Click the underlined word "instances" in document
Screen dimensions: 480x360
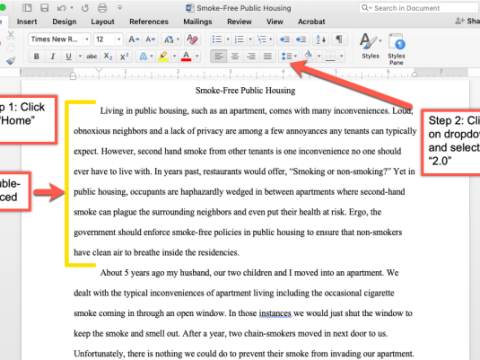coord(275,313)
